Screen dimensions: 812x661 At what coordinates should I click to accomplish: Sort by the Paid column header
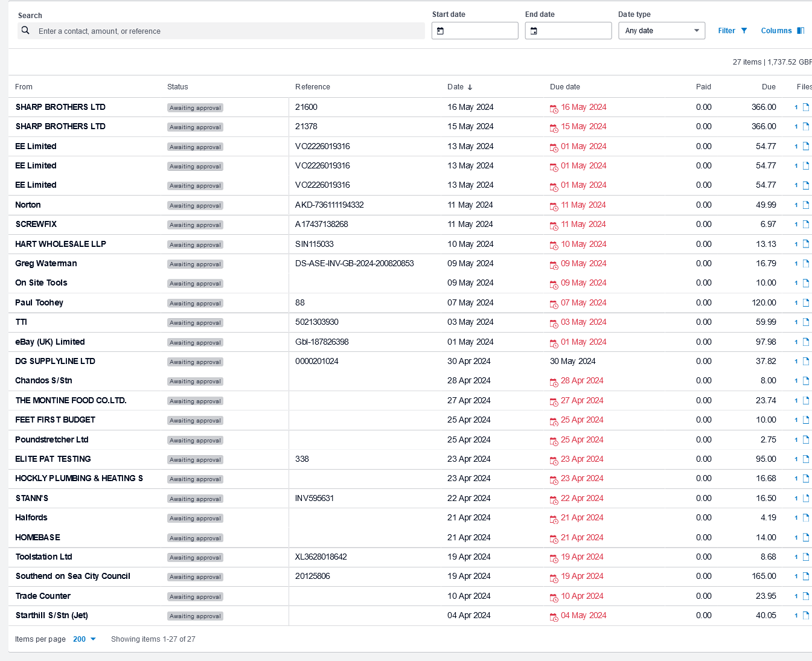click(703, 87)
